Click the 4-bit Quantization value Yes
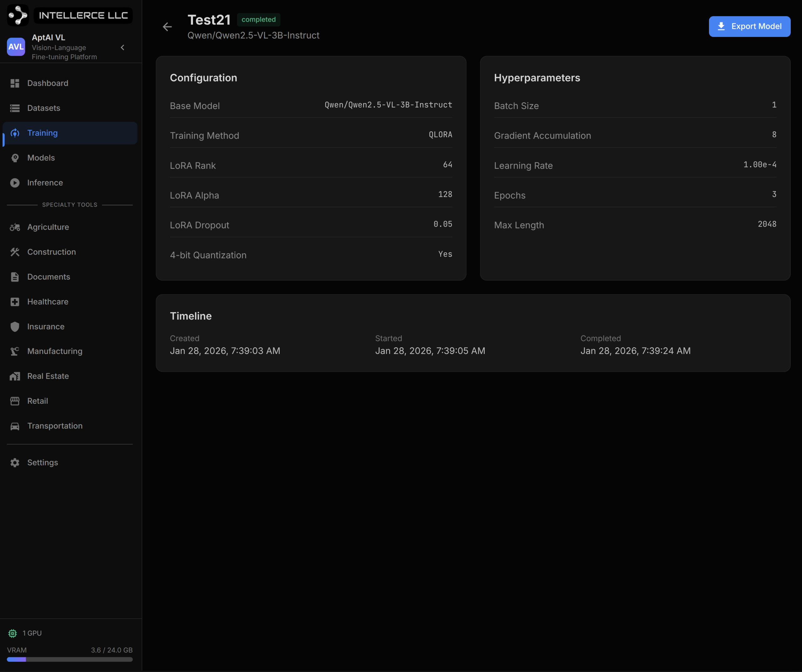The image size is (802, 672). [445, 254]
